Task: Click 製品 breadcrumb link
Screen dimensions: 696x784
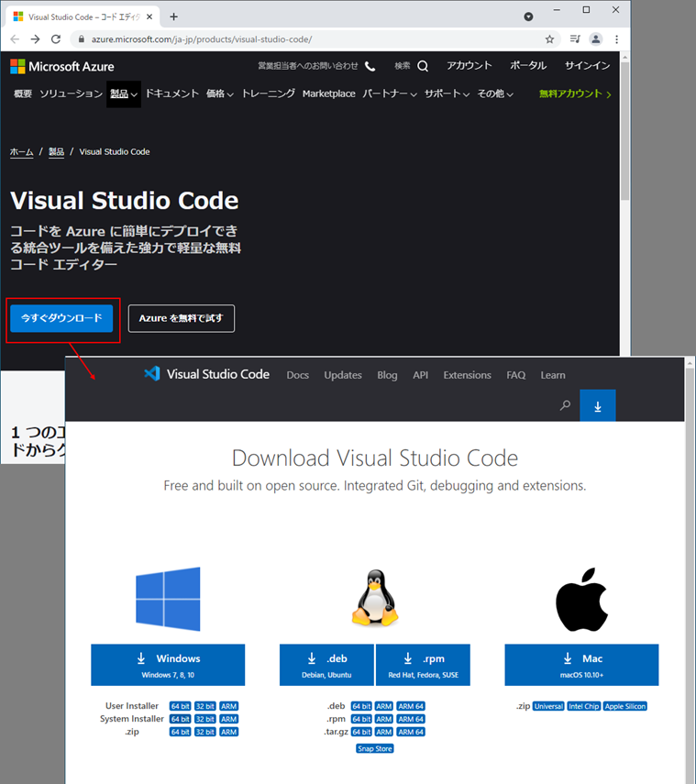Action: click(x=56, y=152)
